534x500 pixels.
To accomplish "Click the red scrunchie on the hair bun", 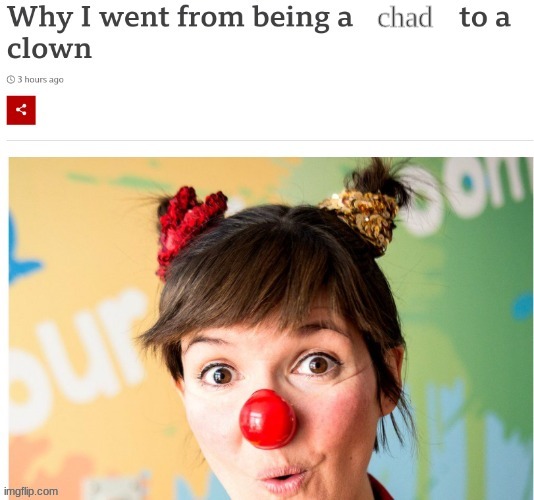I will [x=189, y=228].
